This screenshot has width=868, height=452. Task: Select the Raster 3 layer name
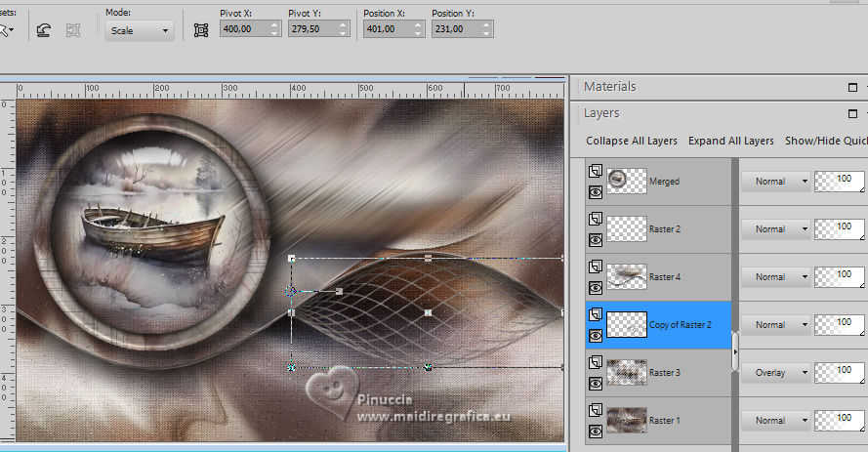[x=665, y=373]
